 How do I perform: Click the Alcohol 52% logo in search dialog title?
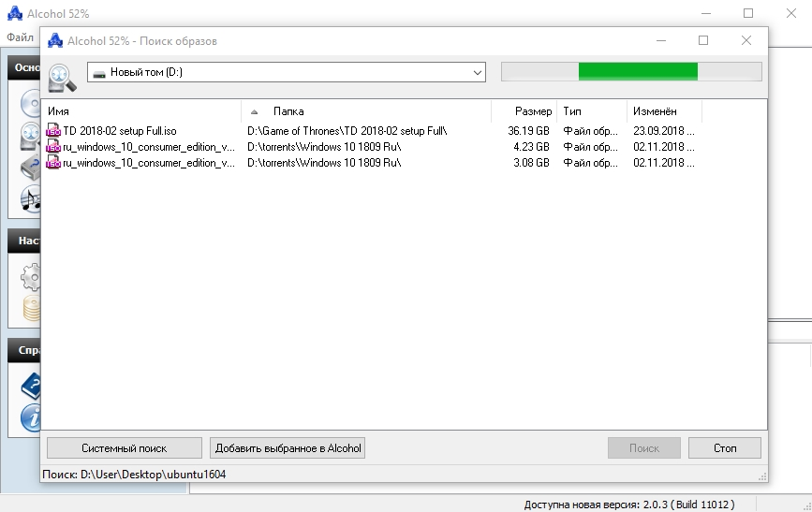55,40
